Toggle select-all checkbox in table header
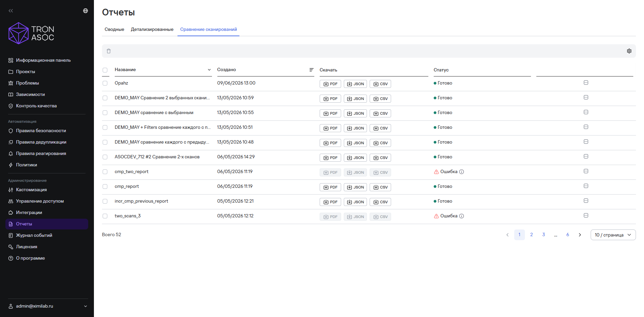 (x=105, y=70)
